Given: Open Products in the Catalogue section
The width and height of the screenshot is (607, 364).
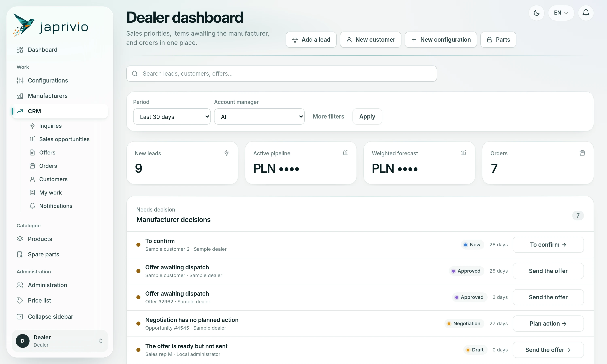Looking at the screenshot, I should [60, 239].
